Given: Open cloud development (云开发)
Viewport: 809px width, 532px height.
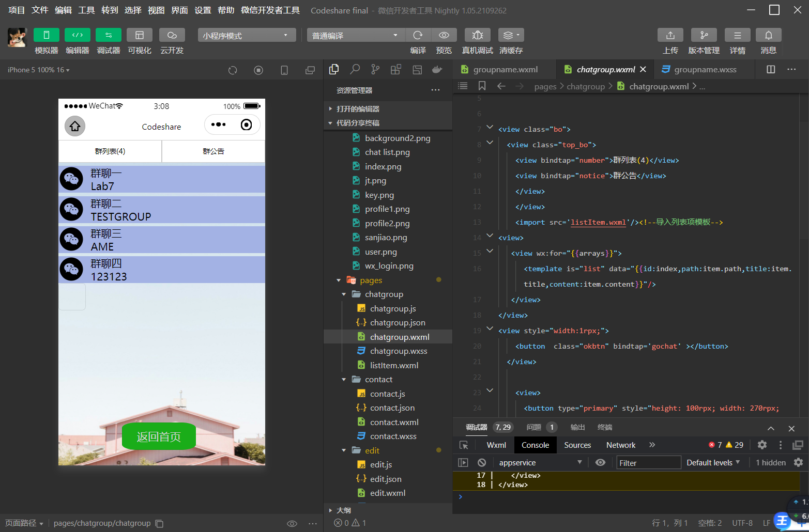Looking at the screenshot, I should click(x=172, y=35).
